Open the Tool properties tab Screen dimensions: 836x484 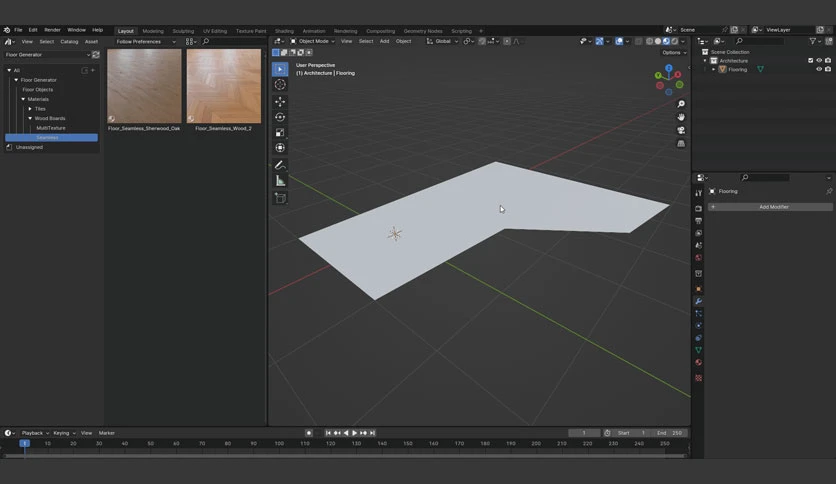click(698, 193)
